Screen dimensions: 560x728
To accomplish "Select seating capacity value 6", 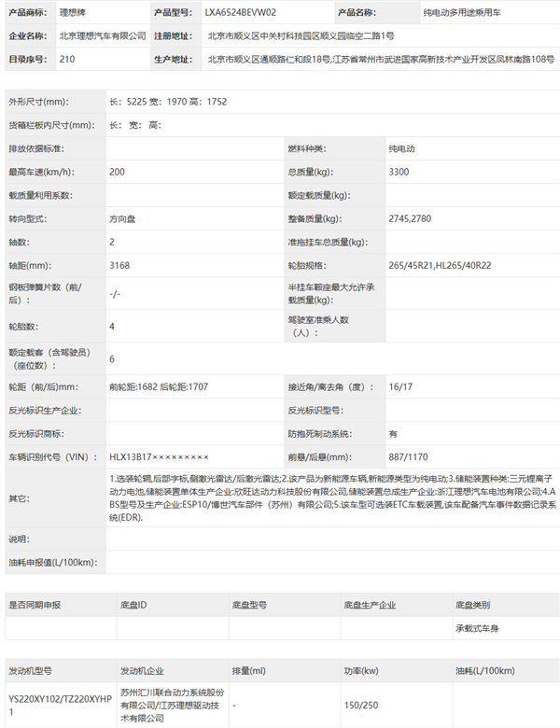I will pyautogui.click(x=112, y=359).
